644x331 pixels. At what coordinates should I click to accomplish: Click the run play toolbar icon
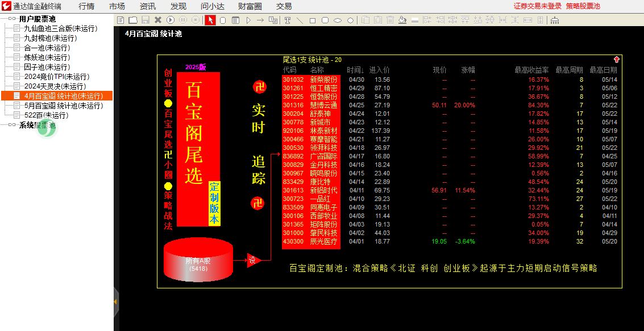point(171,20)
